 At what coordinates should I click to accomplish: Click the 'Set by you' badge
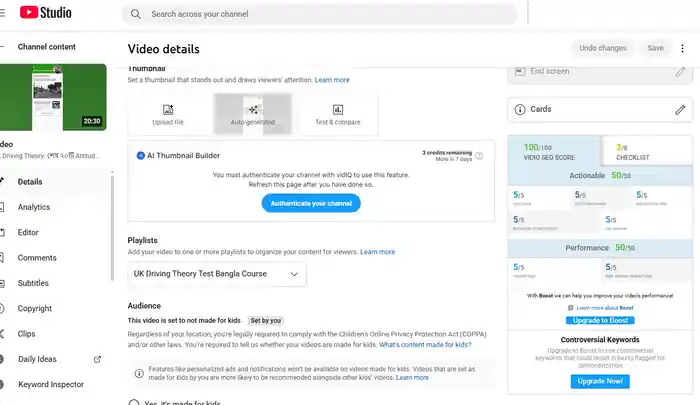click(x=266, y=321)
